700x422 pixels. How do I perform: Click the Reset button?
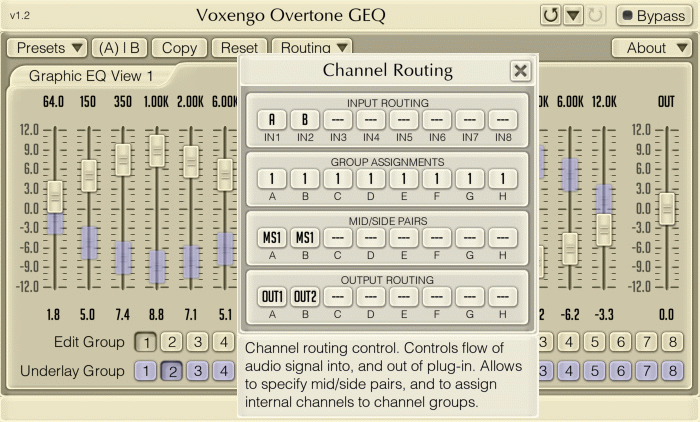239,48
